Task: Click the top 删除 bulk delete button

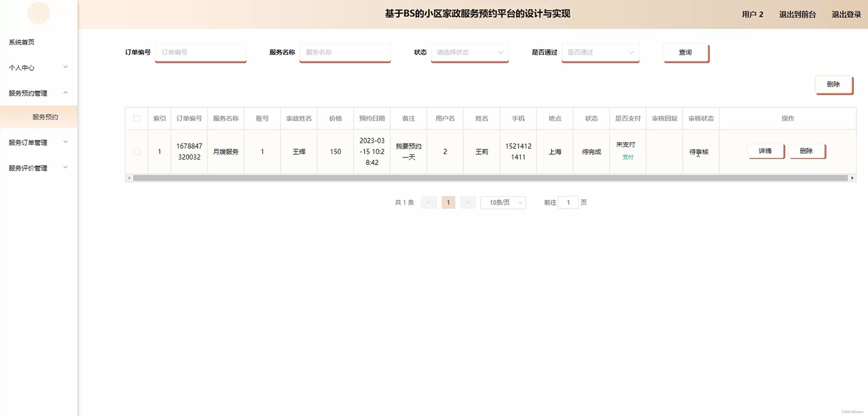Action: 834,84
